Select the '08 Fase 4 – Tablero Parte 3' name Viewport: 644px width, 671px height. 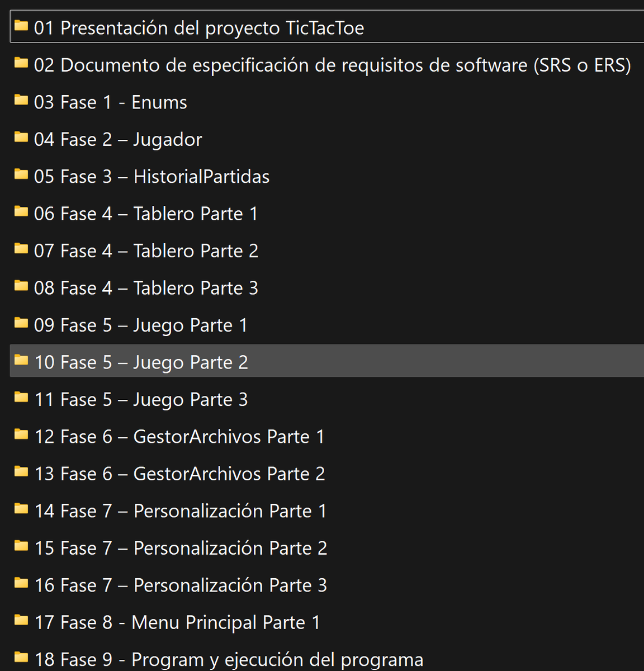pyautogui.click(x=146, y=288)
